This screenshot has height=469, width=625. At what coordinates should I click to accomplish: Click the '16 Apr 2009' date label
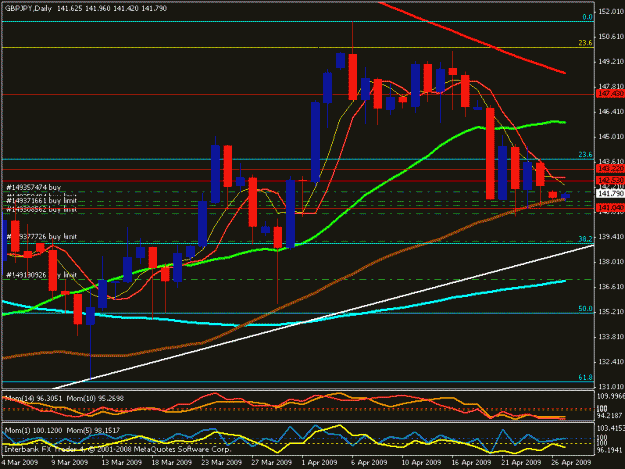pos(471,462)
